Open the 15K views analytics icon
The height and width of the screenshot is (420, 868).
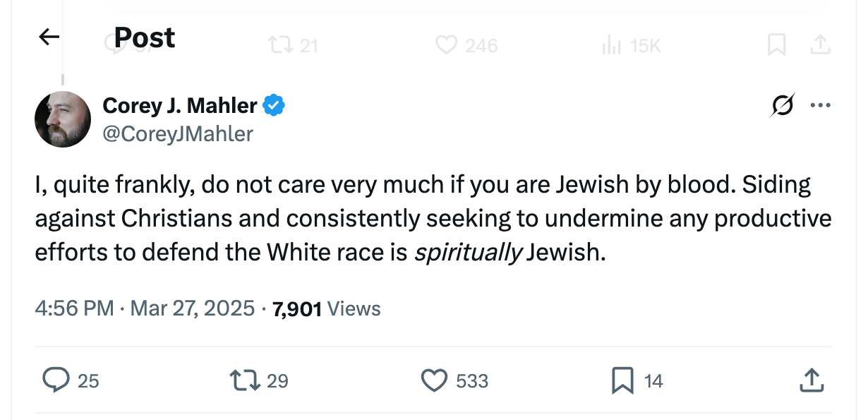610,45
